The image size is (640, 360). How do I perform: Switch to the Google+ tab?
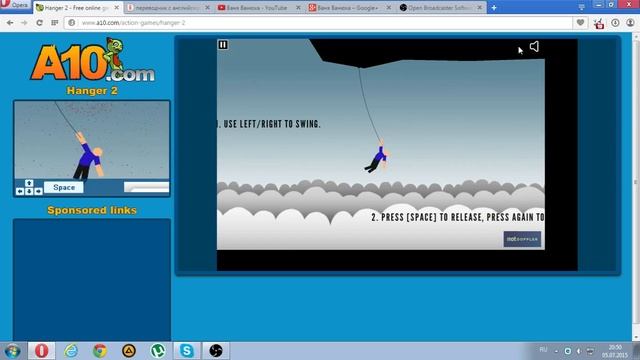point(350,8)
